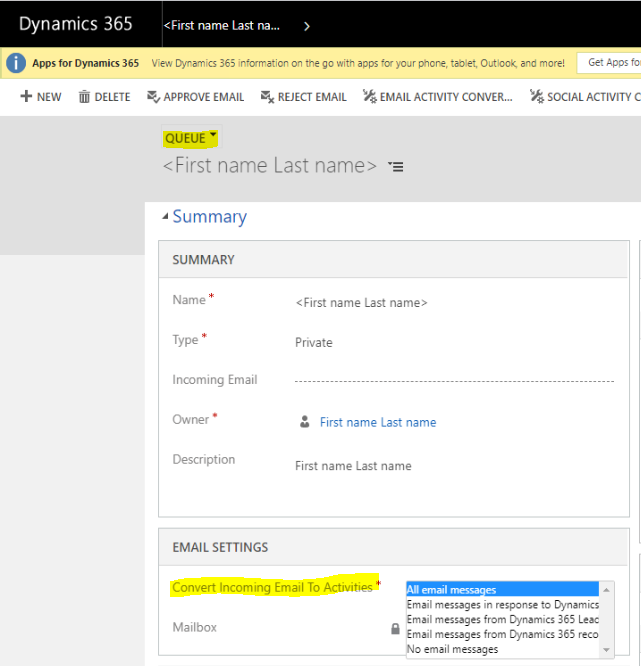Open breadcrumb chevron next to record name
Viewport: 641px width, 666px height.
(307, 25)
